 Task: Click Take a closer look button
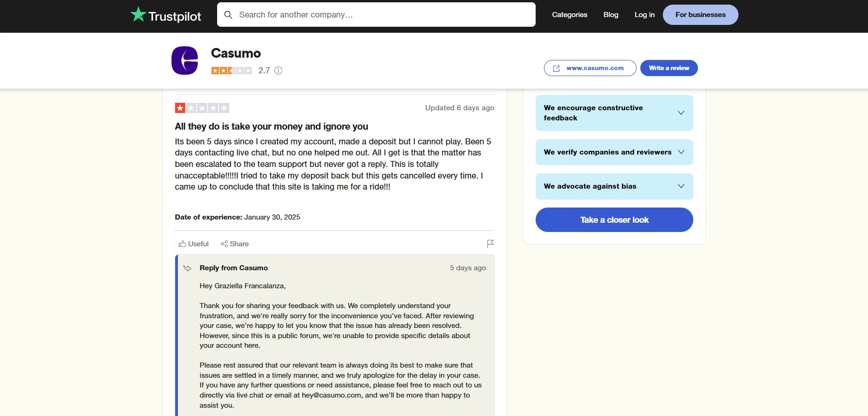coord(614,220)
